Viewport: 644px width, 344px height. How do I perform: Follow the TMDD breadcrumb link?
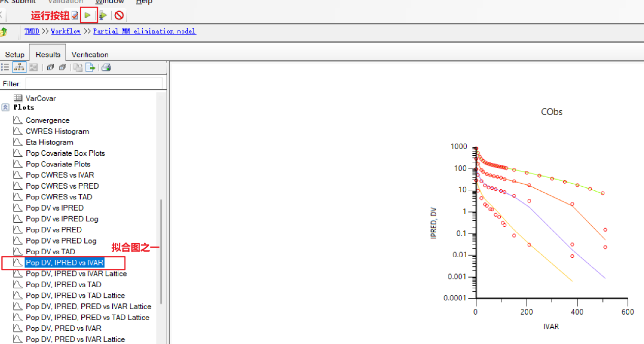(31, 31)
